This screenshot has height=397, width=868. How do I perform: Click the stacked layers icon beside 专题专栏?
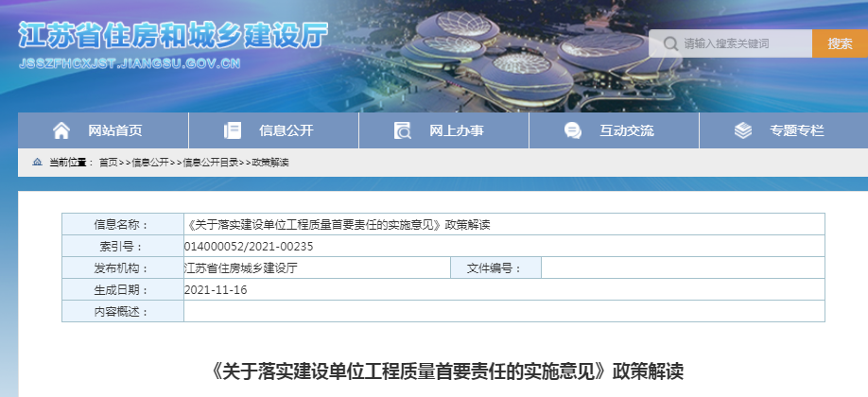pos(742,130)
